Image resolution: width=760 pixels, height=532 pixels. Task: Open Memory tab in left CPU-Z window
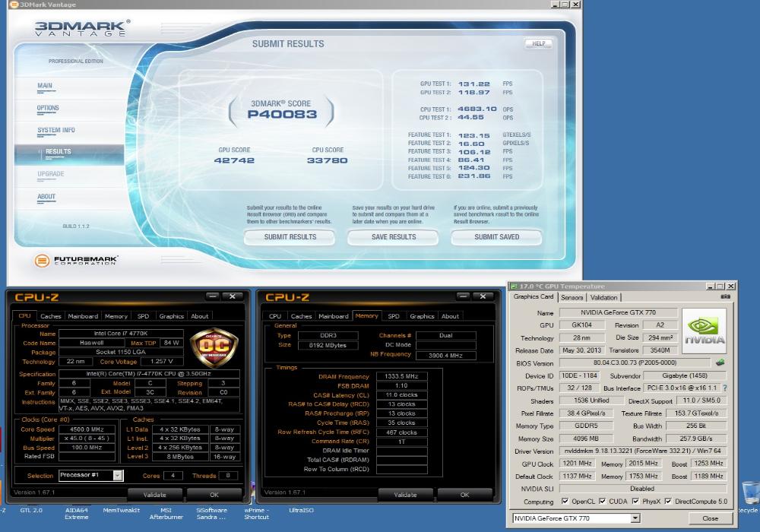(x=116, y=316)
